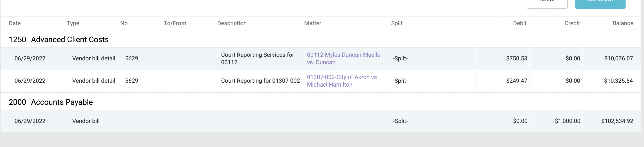Click the Date column header
The width and height of the screenshot is (644, 147).
point(15,23)
